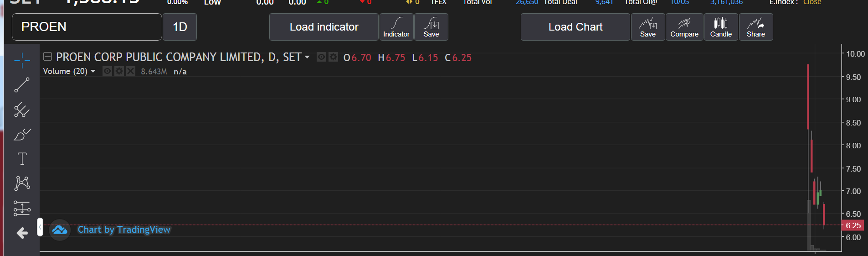Image resolution: width=868 pixels, height=256 pixels.
Task: Select the XABCD pattern tool
Action: click(22, 183)
